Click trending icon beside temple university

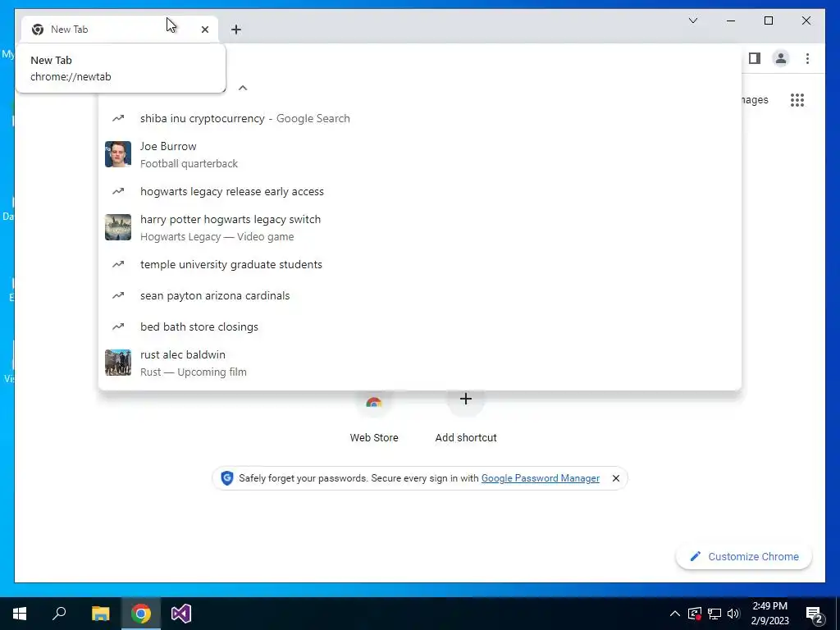[x=118, y=265]
